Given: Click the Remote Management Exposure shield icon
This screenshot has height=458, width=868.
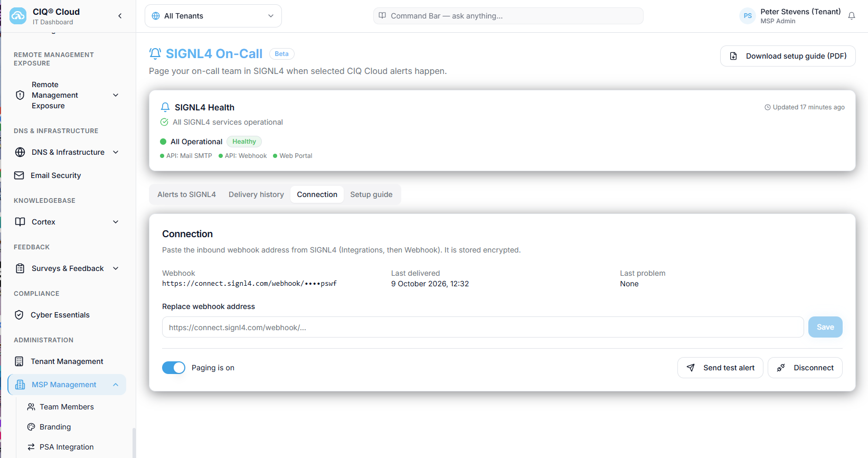Looking at the screenshot, I should coord(20,95).
